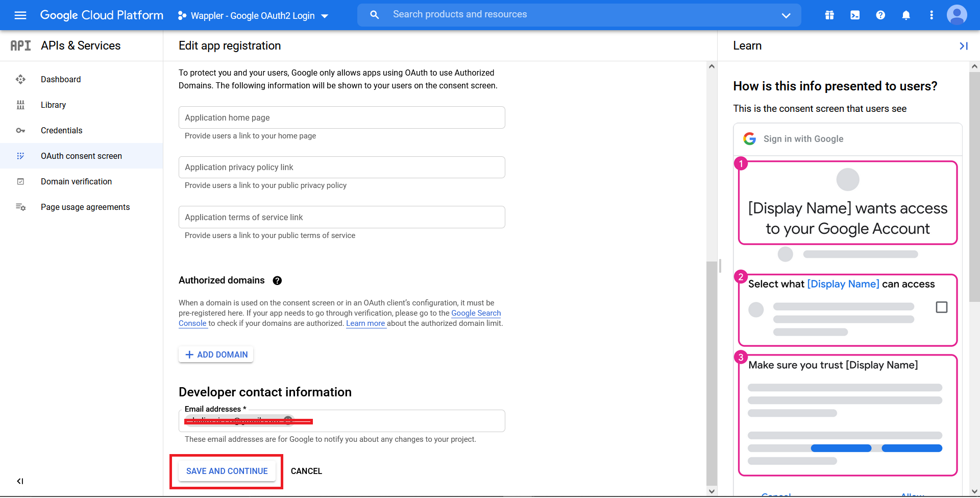This screenshot has height=498, width=980.
Task: Open the gift free trial icon
Action: click(829, 15)
